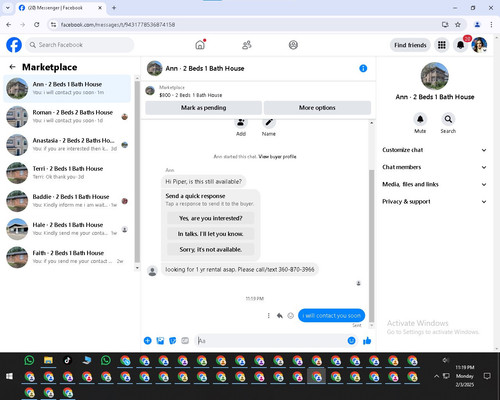Open the nine-dot menu grid icon
This screenshot has height=400, width=500.
(442, 45)
